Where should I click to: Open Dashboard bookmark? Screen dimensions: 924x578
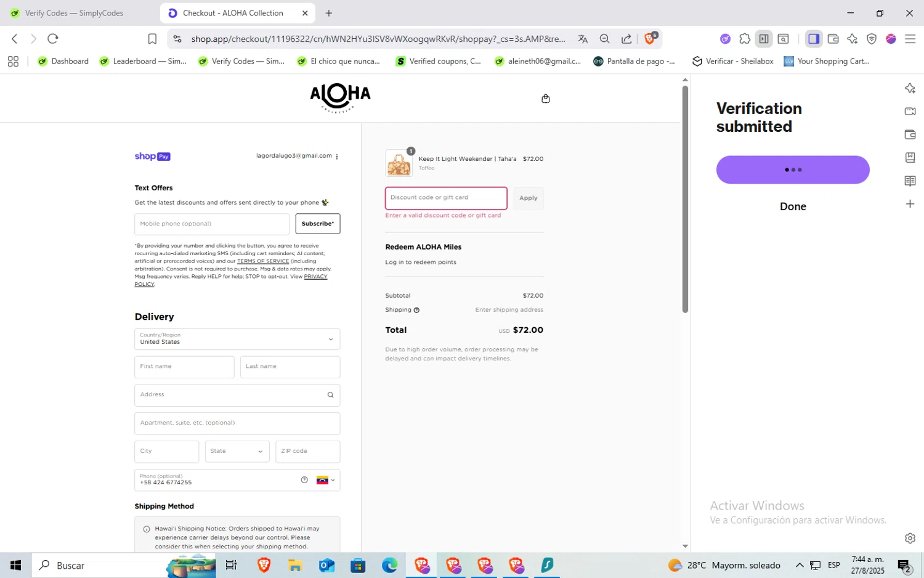(63, 61)
